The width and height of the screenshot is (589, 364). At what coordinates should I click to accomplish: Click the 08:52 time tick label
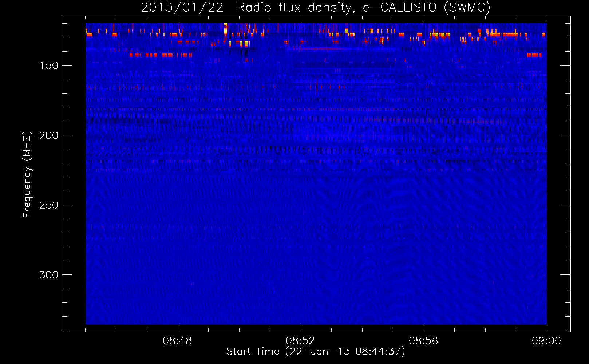[x=300, y=341]
